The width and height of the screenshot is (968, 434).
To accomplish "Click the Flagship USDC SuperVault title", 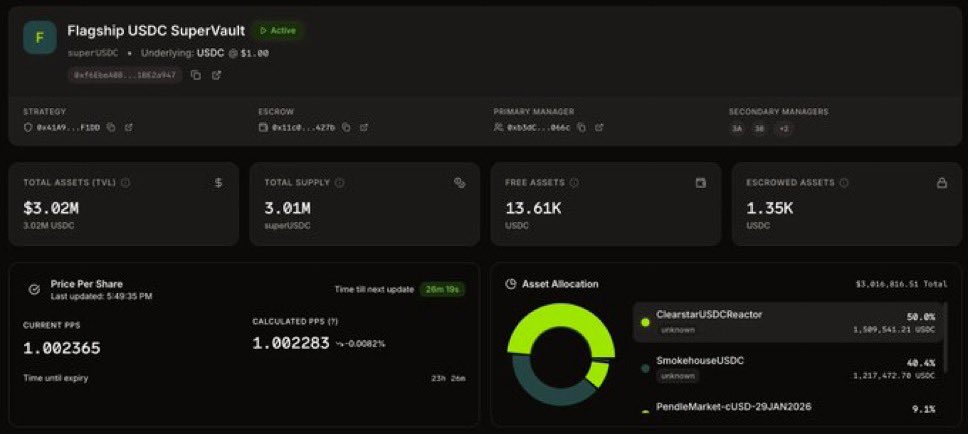I will [x=156, y=30].
